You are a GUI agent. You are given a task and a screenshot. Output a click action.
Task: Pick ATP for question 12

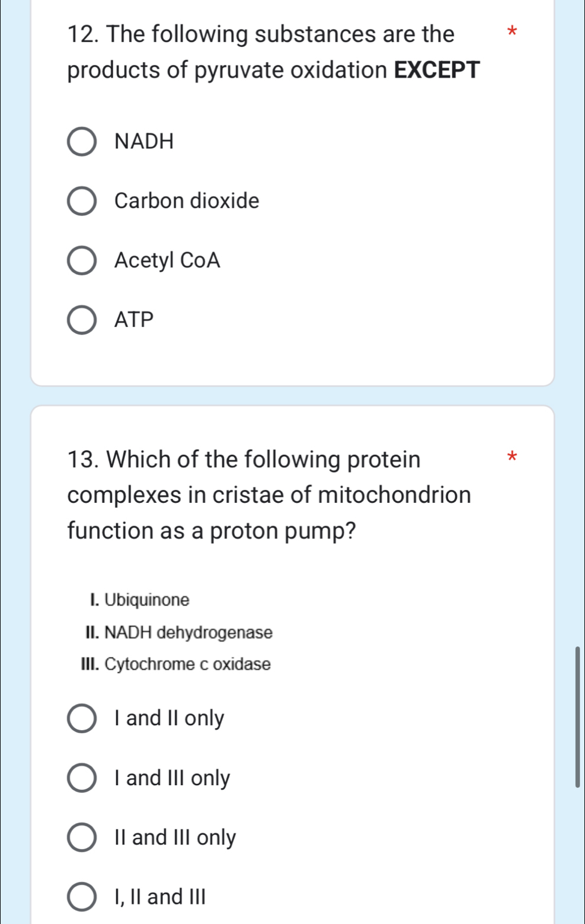[x=82, y=319]
